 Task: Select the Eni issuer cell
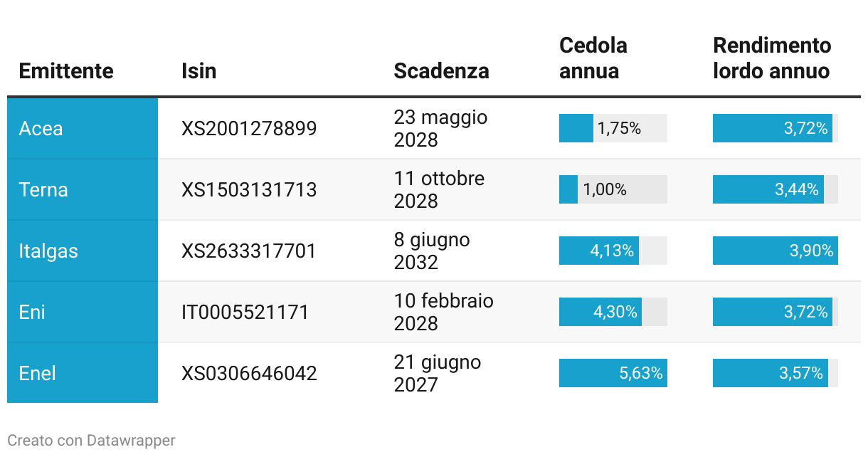click(83, 312)
